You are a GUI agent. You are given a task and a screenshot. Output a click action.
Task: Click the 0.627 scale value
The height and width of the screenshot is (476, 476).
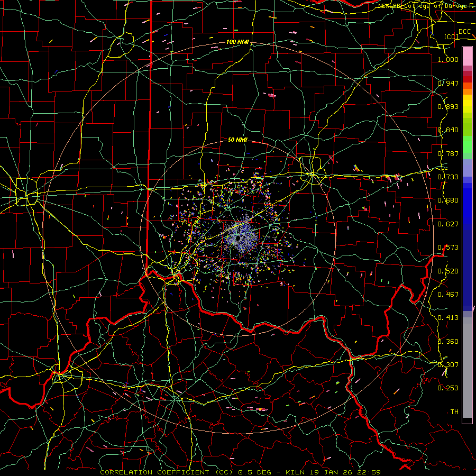point(448,224)
